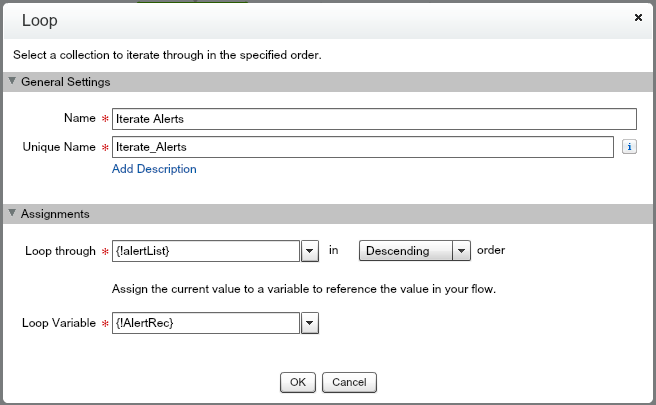Click the Loop Variable label

(x=59, y=323)
